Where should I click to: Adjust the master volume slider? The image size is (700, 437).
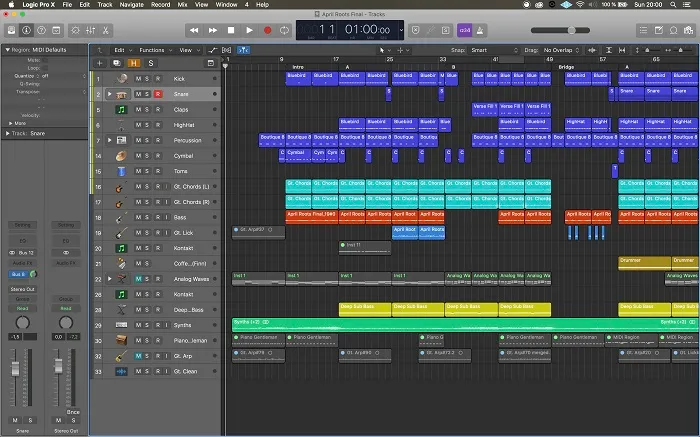560,30
